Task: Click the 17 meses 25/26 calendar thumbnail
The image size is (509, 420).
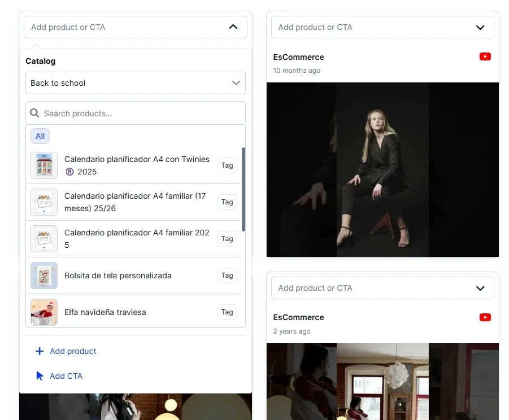Action: [44, 202]
